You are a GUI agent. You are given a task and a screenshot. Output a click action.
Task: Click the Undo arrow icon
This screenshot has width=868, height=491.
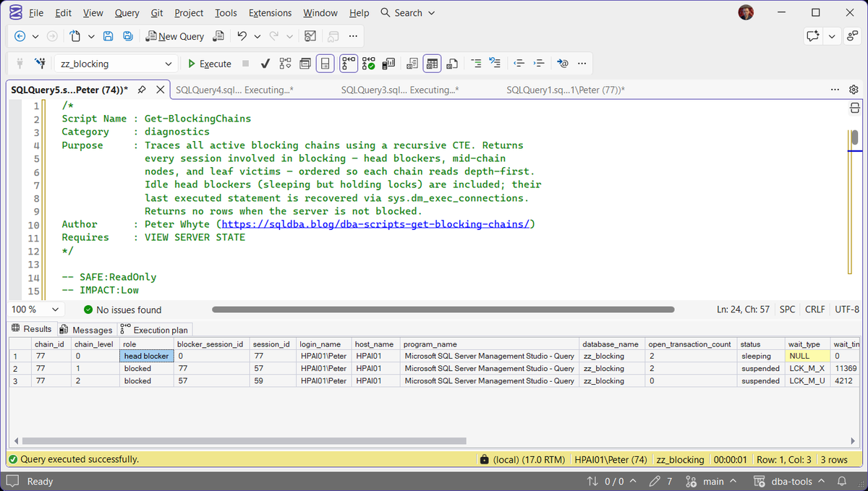coord(242,36)
